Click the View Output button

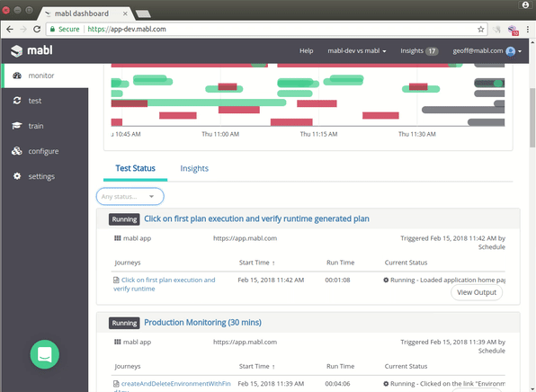(x=477, y=292)
